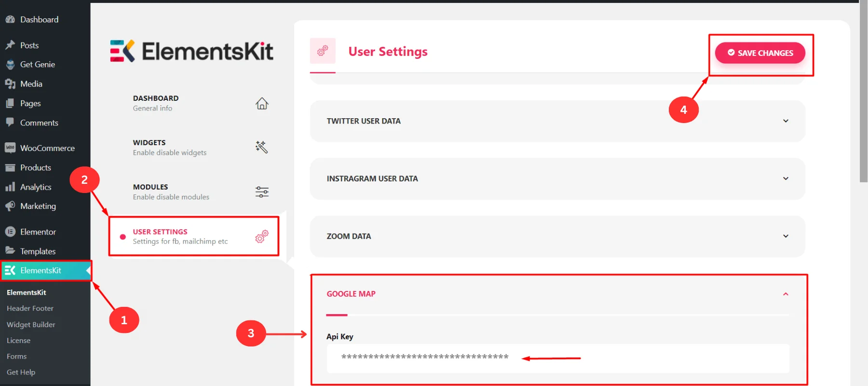This screenshot has width=868, height=386.
Task: Open the Widget Builder submenu link
Action: tap(31, 325)
